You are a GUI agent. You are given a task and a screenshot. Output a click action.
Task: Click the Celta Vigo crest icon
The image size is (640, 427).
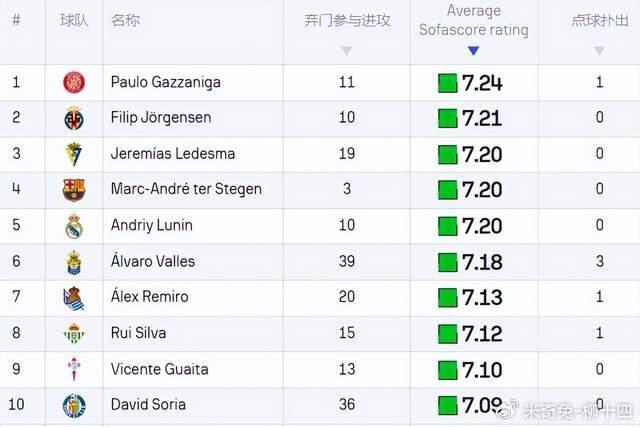point(74,369)
